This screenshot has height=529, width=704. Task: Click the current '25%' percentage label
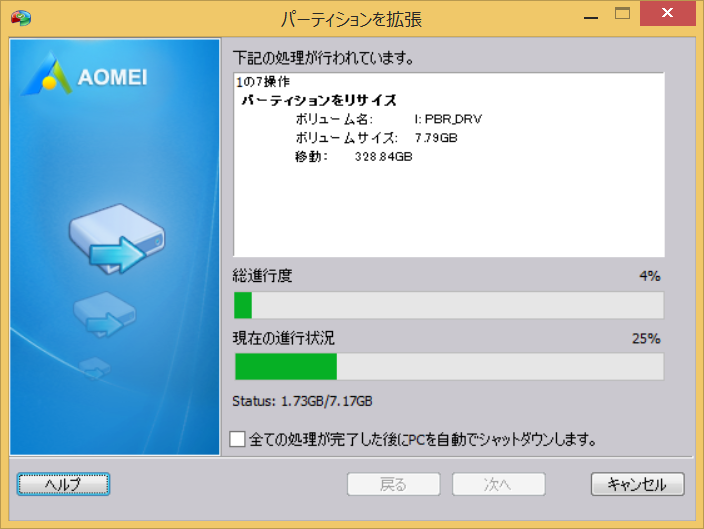pyautogui.click(x=646, y=338)
